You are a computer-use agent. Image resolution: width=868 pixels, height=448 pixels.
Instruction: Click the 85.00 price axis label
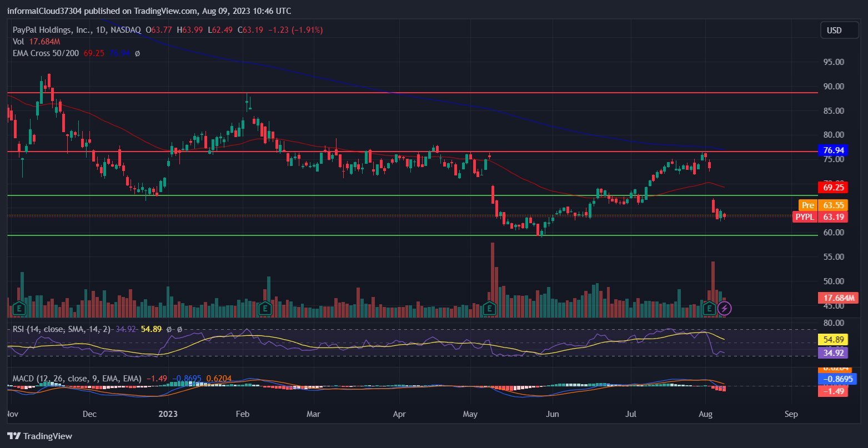834,110
